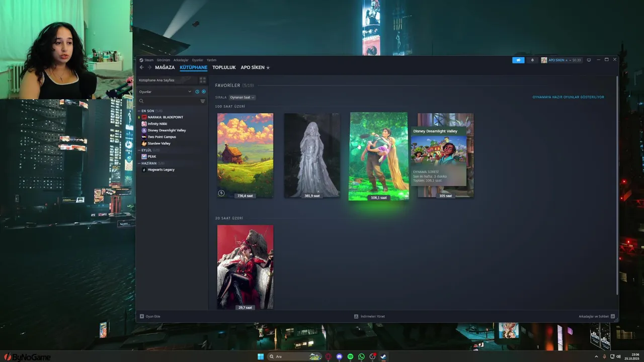Switch to Big Picture mode via monitor icon
Viewport: 644px width, 362px height.
coord(589,60)
